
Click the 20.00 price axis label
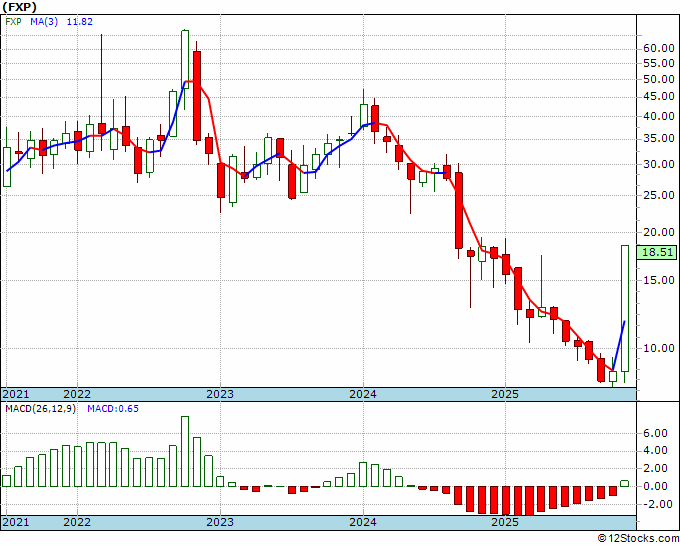coord(658,232)
